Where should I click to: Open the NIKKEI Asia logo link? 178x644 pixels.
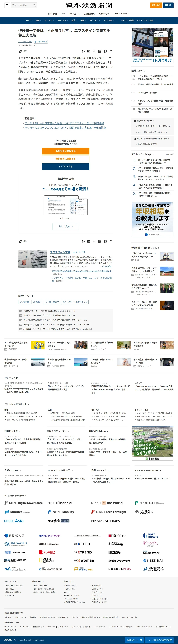click(x=14, y=521)
